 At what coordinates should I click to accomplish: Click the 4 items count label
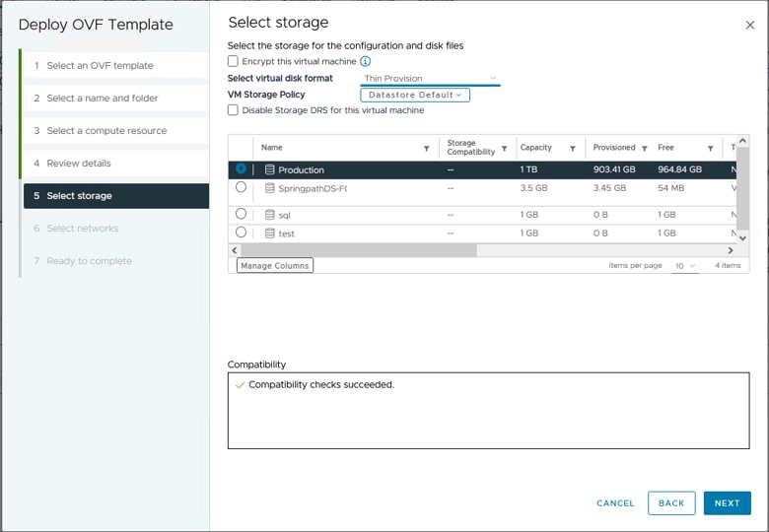[728, 266]
